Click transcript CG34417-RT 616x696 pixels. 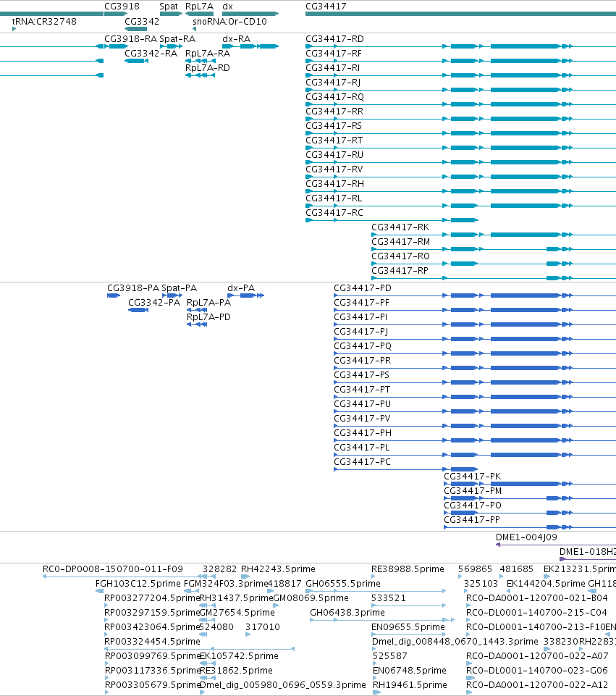click(x=334, y=141)
